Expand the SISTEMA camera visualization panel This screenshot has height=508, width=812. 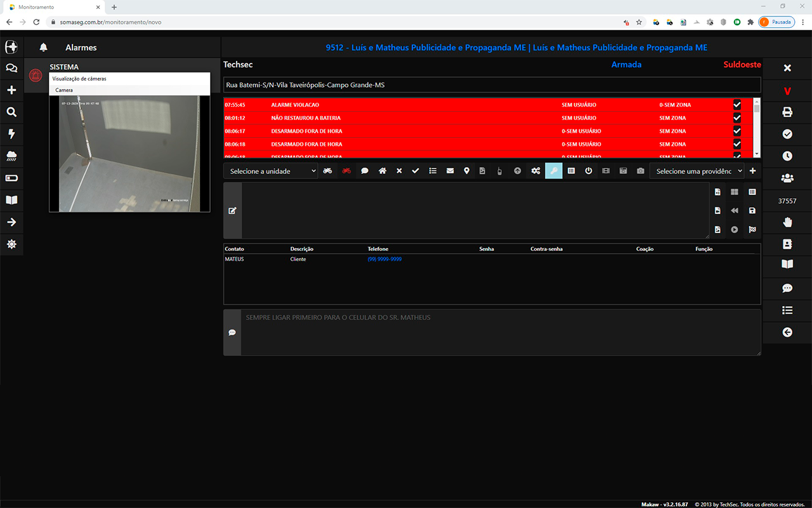(129, 79)
